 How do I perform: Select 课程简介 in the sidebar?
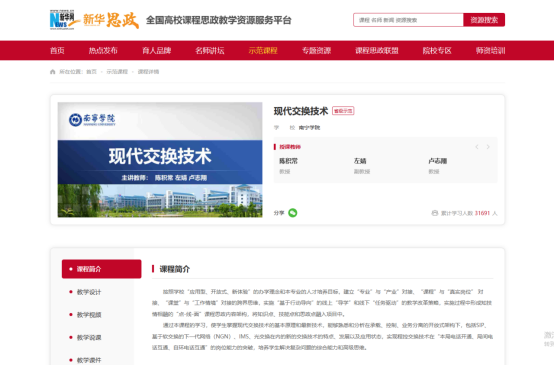coord(101,269)
